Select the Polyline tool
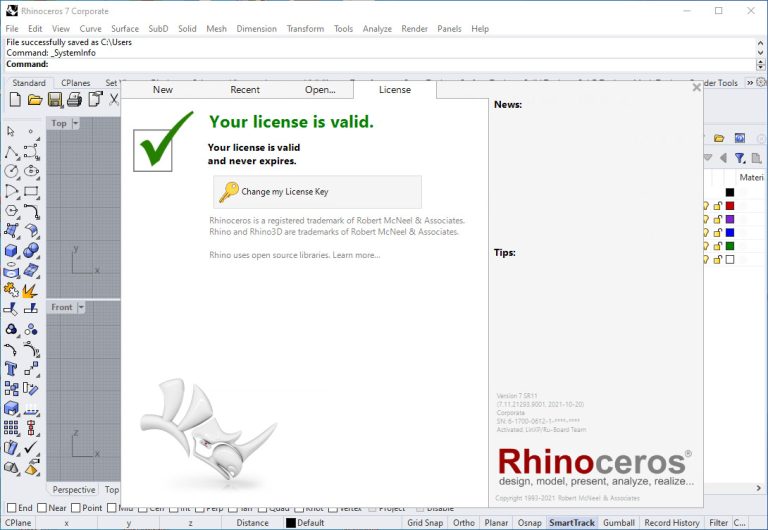768x530 pixels. [x=11, y=152]
